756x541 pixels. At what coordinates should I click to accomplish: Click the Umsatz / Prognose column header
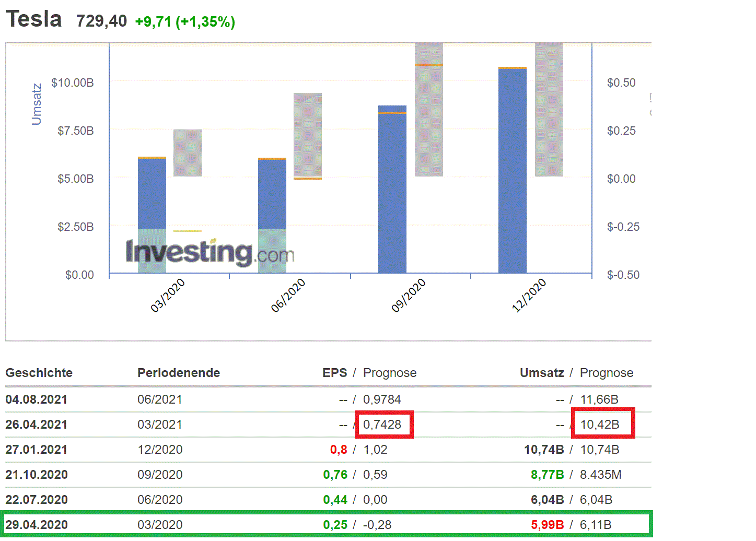point(576,373)
